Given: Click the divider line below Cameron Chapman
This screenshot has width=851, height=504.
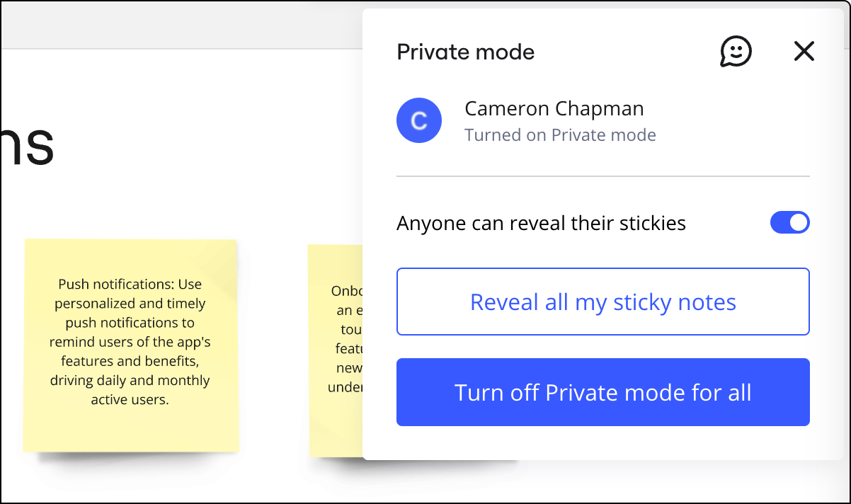Looking at the screenshot, I should 602,176.
